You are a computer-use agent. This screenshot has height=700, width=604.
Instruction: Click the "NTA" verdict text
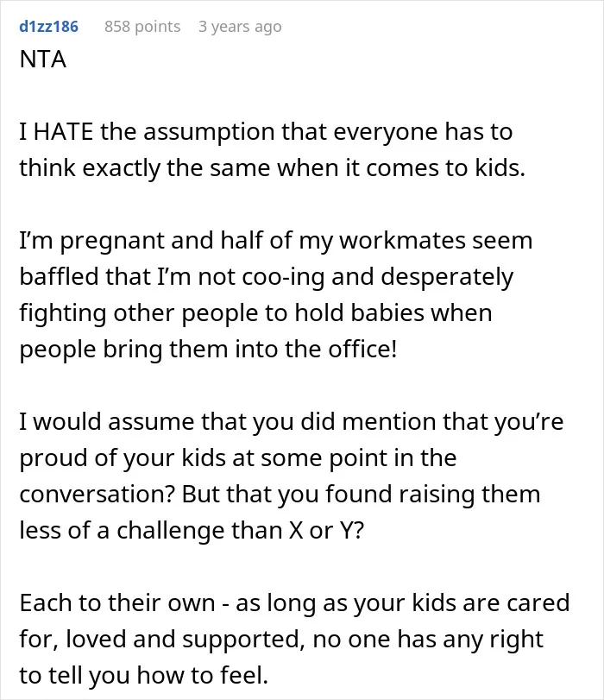click(x=43, y=60)
